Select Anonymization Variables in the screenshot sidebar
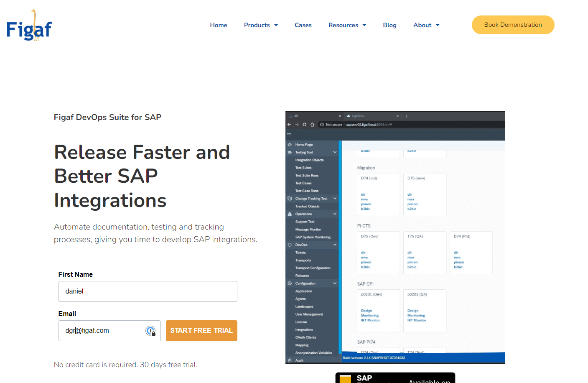This screenshot has width=588, height=383. point(313,353)
